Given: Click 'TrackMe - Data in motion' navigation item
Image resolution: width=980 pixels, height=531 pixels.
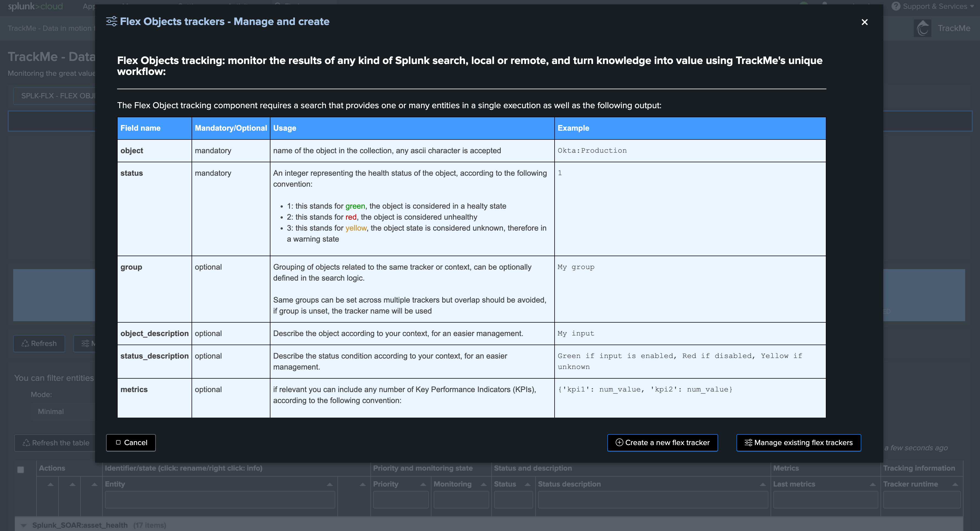Looking at the screenshot, I should (51, 28).
